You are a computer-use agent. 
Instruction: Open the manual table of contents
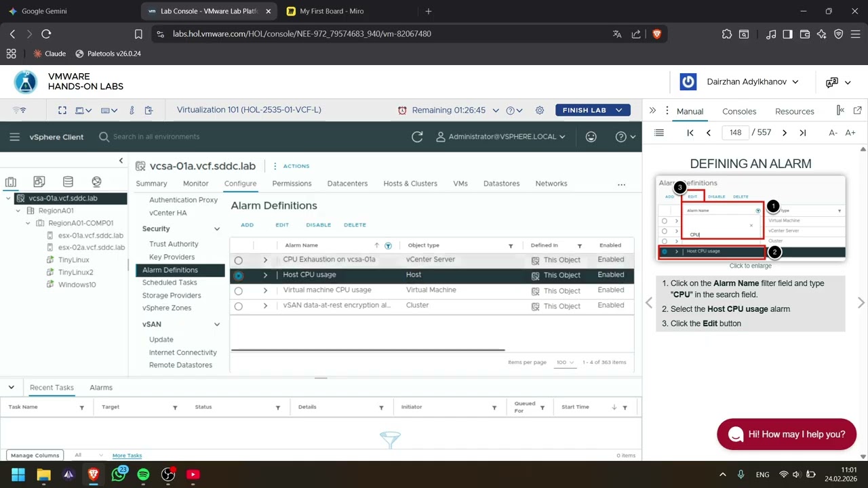(x=658, y=133)
